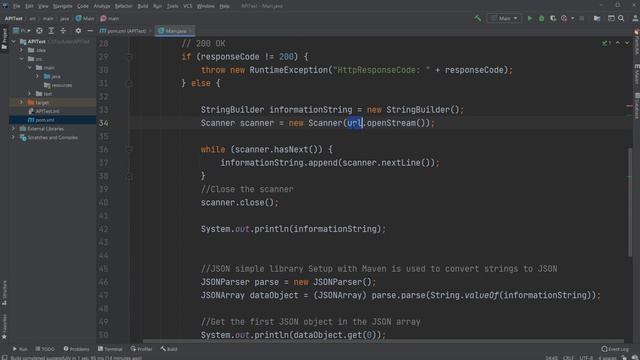Screen dimensions: 640x360
Task: Start debugging with the green bug icon
Action: [541, 18]
